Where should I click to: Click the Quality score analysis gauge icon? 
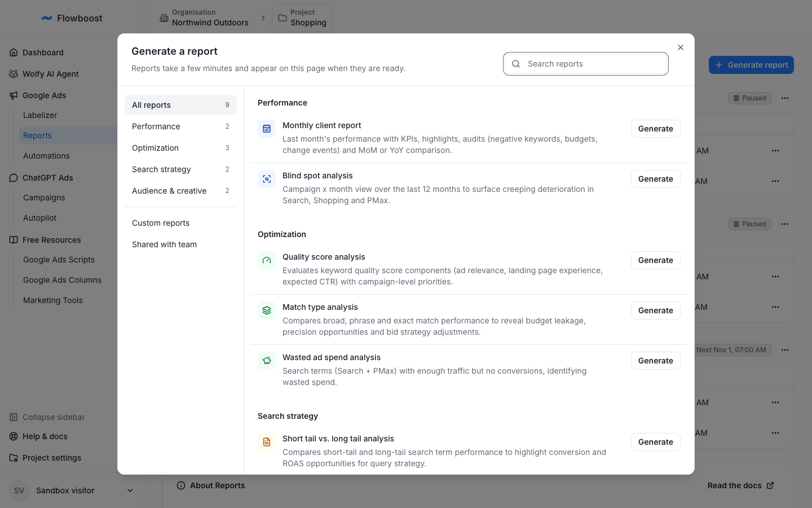point(267,260)
